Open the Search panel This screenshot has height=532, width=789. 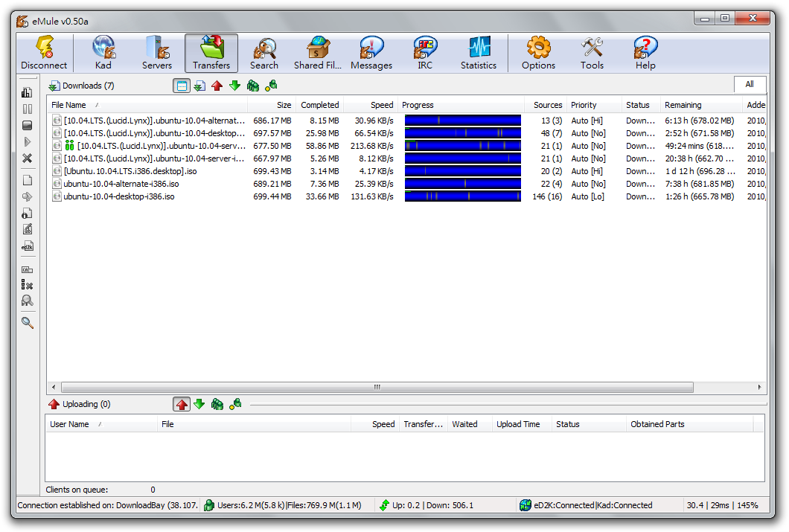tap(263, 52)
